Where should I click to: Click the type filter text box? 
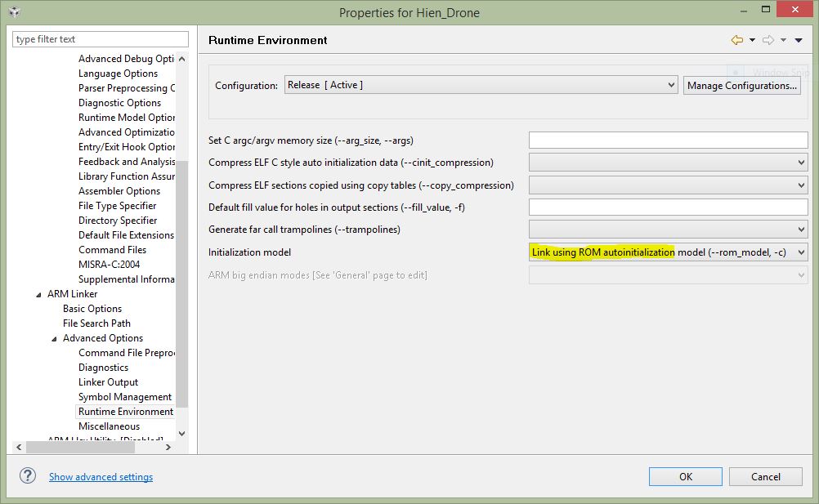click(x=101, y=39)
